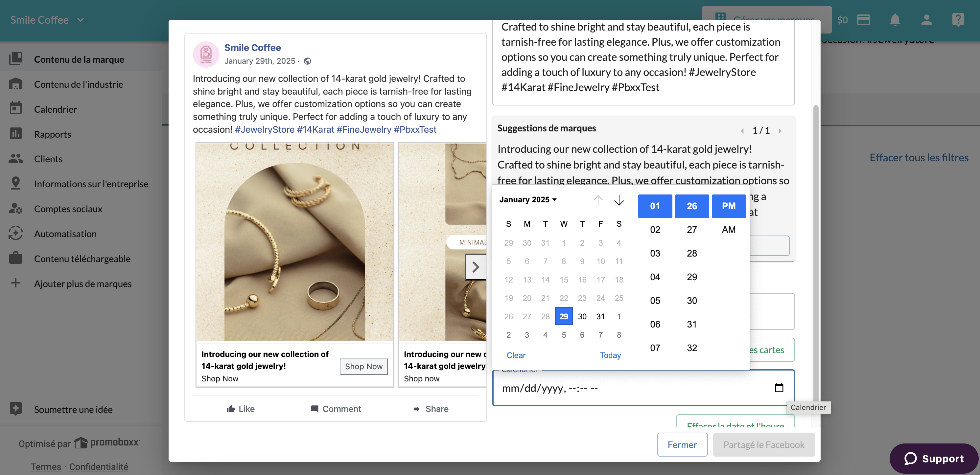Open Contenu de la marque menu item
The height and width of the screenshot is (475, 980).
click(x=81, y=59)
